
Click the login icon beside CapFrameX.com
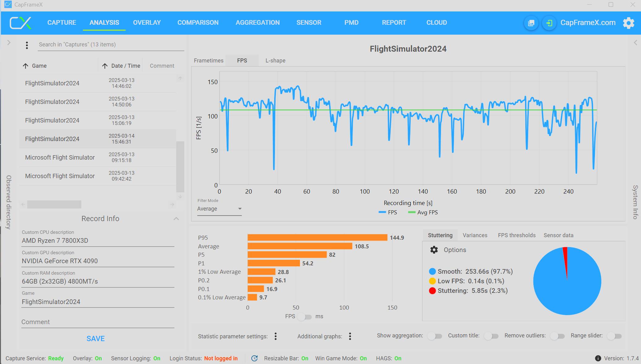click(x=549, y=23)
